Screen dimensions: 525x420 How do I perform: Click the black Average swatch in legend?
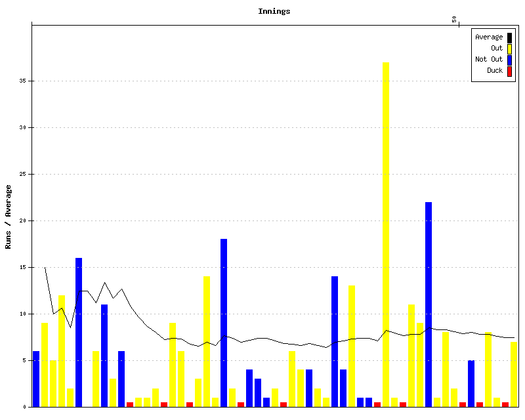coord(509,37)
